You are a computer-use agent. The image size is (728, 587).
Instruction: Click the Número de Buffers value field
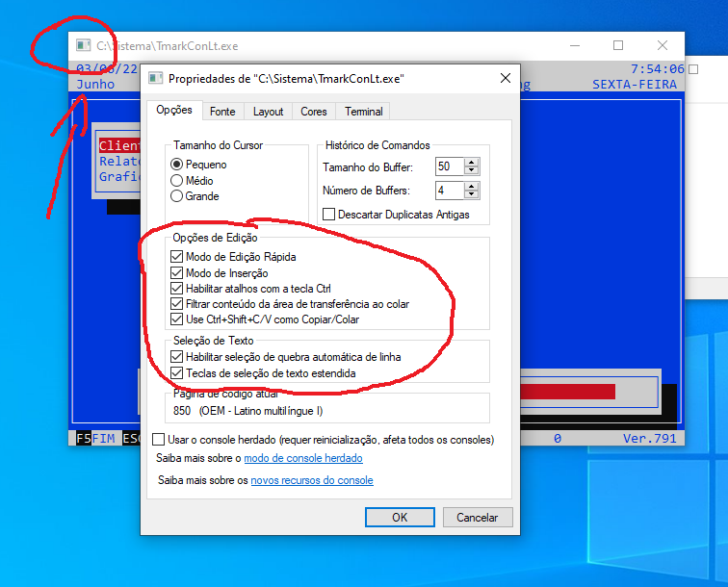coord(450,191)
